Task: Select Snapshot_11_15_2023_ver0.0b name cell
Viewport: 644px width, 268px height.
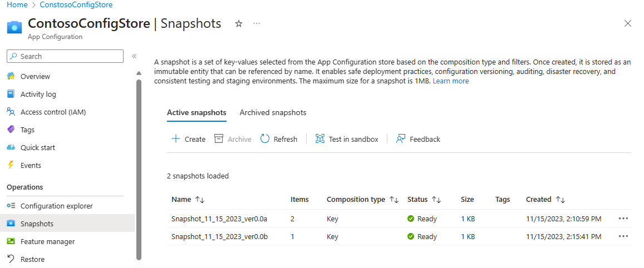Action: pyautogui.click(x=219, y=236)
